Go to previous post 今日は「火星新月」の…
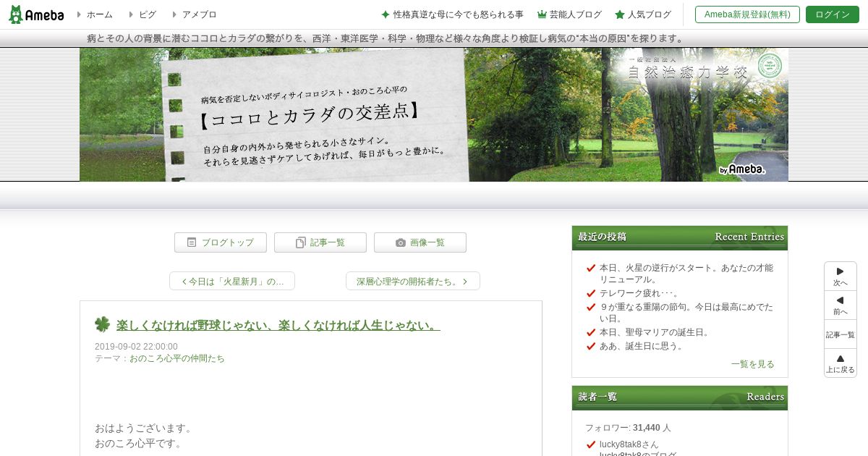868x456 pixels. coord(232,281)
